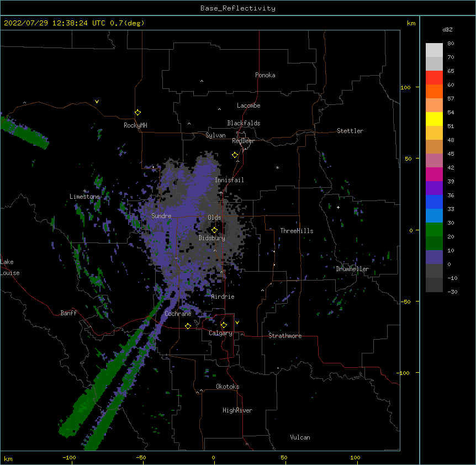Viewport: 476px width, 465px height.
Task: Click yellow marker south of Cochrane
Action: [x=188, y=326]
